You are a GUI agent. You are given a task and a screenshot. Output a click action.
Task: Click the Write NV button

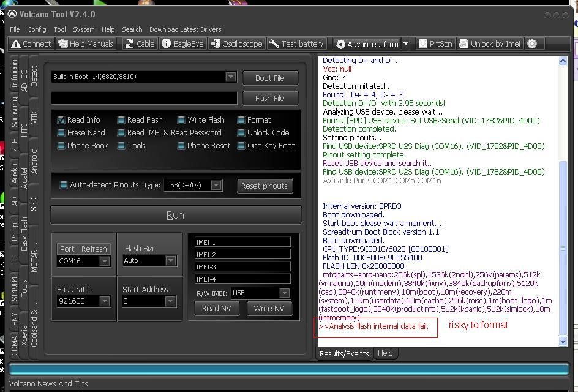[x=269, y=308]
